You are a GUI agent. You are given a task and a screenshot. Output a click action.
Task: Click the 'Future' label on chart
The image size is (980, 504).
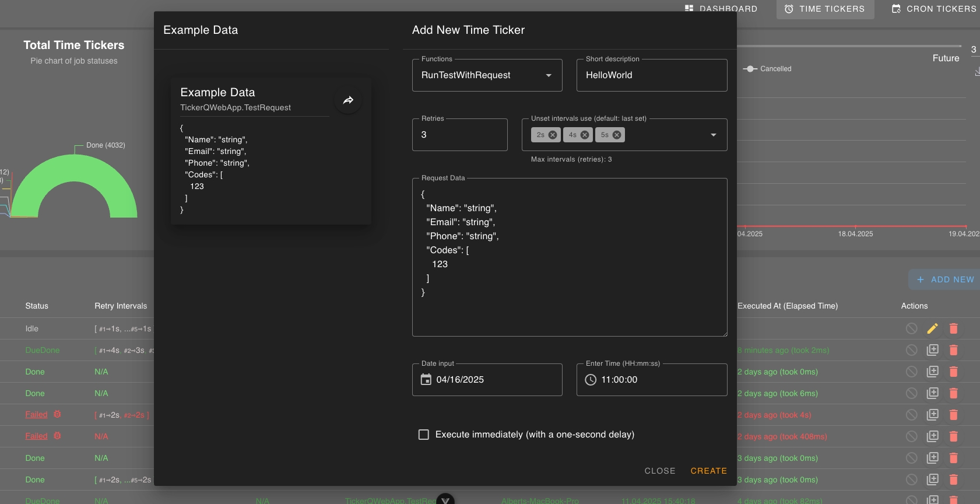point(946,58)
